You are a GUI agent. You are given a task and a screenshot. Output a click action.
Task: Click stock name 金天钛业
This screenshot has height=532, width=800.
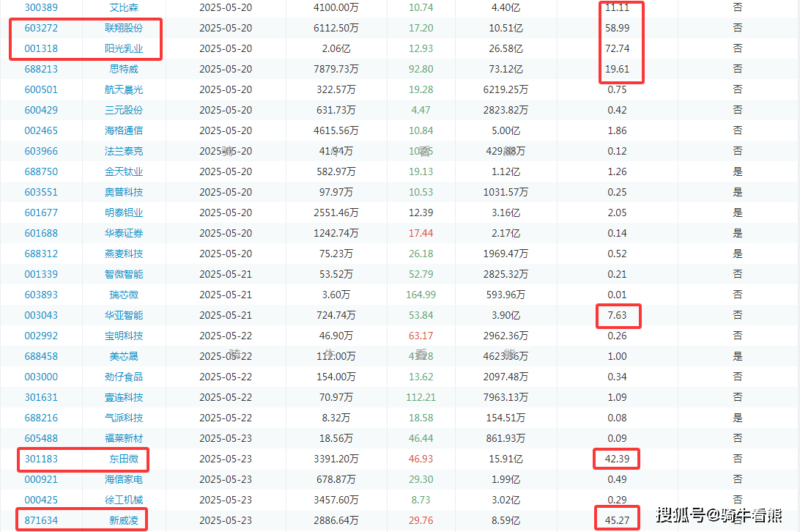coord(124,171)
